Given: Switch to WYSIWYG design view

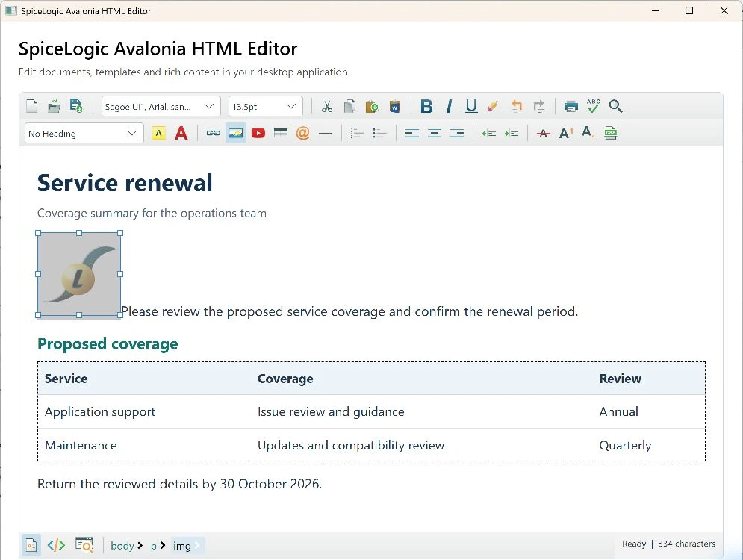Looking at the screenshot, I should click(31, 545).
